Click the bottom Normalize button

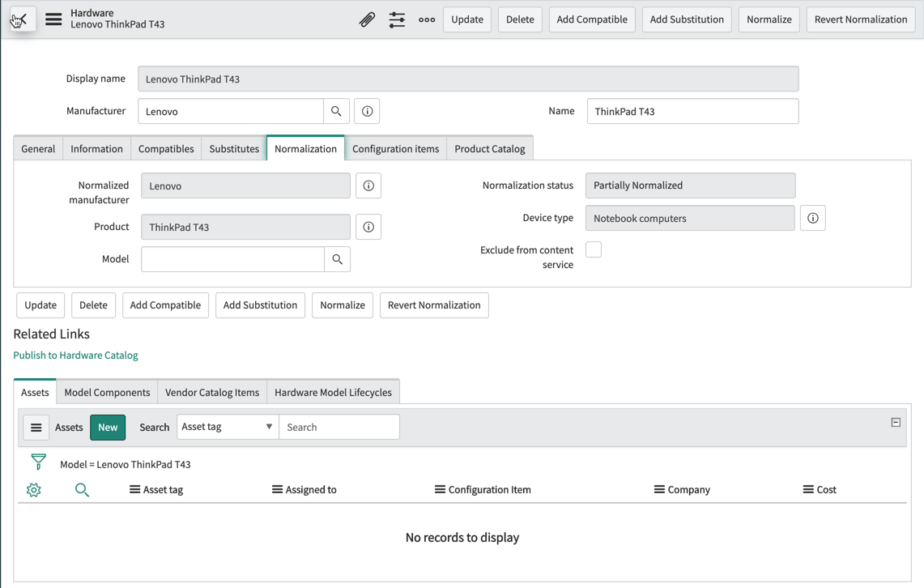pos(343,305)
